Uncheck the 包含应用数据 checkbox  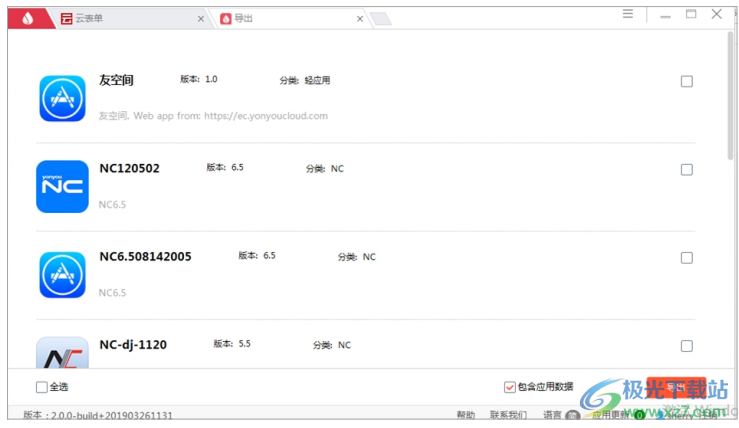pyautogui.click(x=509, y=387)
